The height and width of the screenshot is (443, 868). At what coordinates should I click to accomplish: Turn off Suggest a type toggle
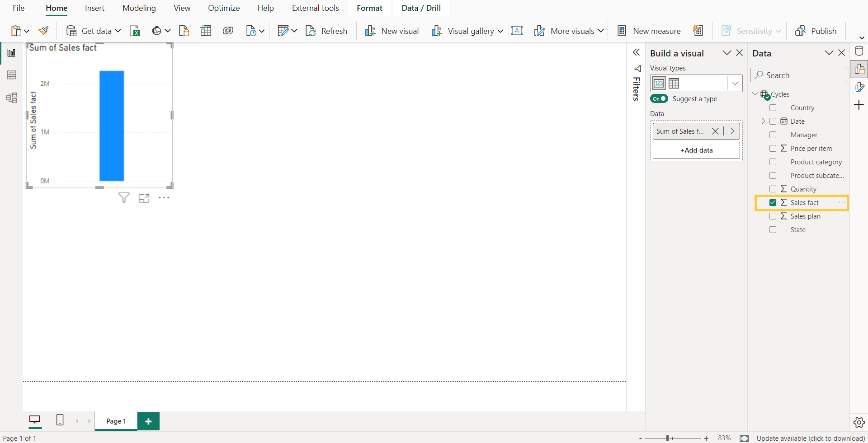point(659,99)
